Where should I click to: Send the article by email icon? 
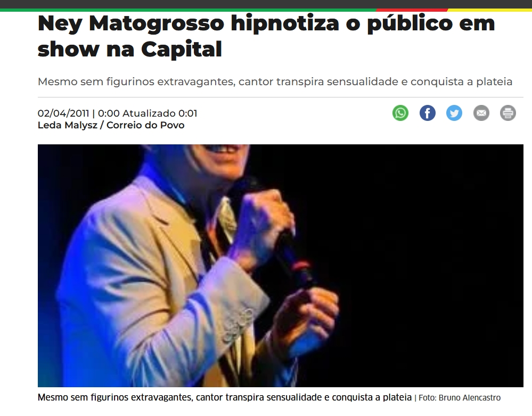(x=481, y=113)
